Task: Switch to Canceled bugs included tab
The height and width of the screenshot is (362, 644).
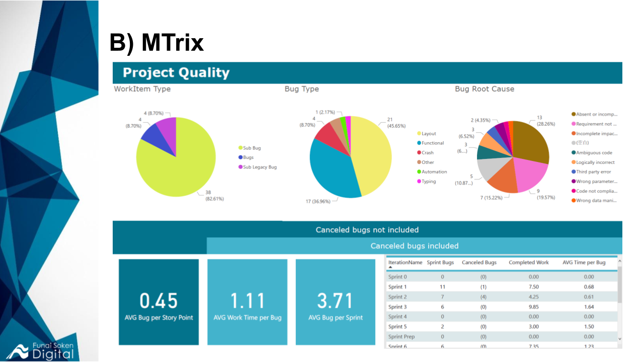Action: (x=414, y=246)
